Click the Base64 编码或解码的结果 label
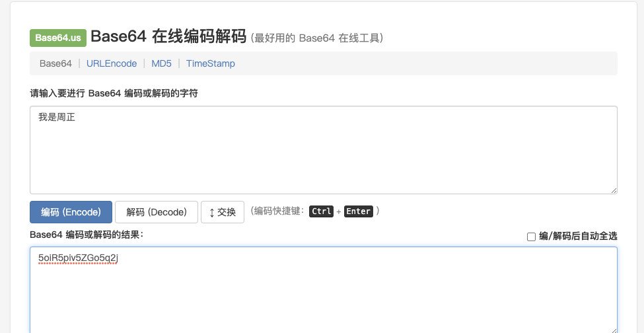Screen dimensions: 644x333 (87, 235)
